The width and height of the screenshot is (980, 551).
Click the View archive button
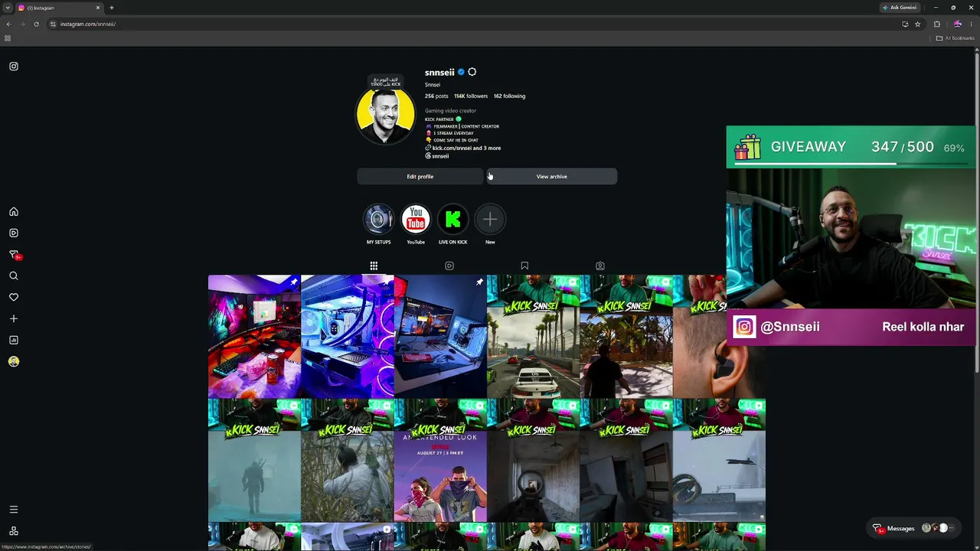click(x=552, y=177)
